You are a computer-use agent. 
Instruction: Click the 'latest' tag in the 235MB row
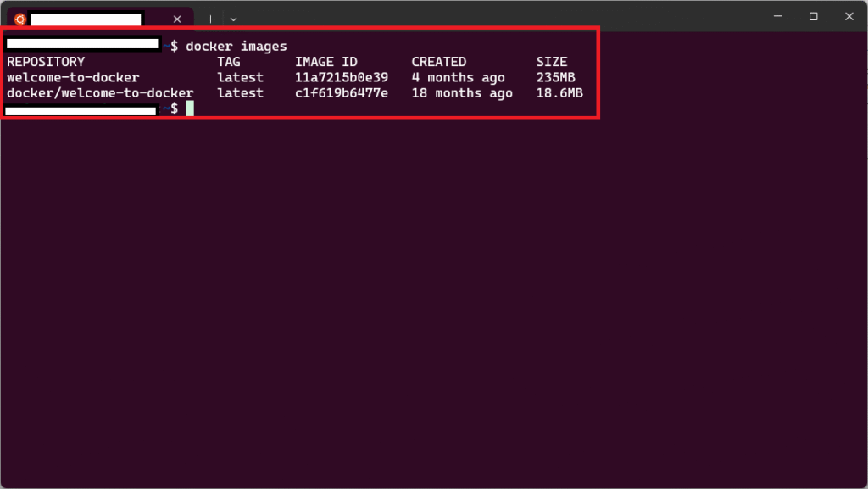coord(240,77)
